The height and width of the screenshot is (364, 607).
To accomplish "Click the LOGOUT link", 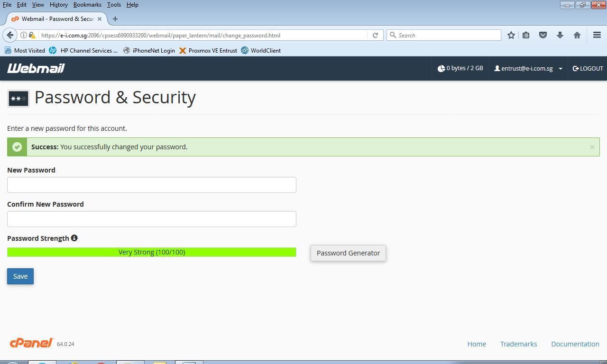I will click(588, 68).
